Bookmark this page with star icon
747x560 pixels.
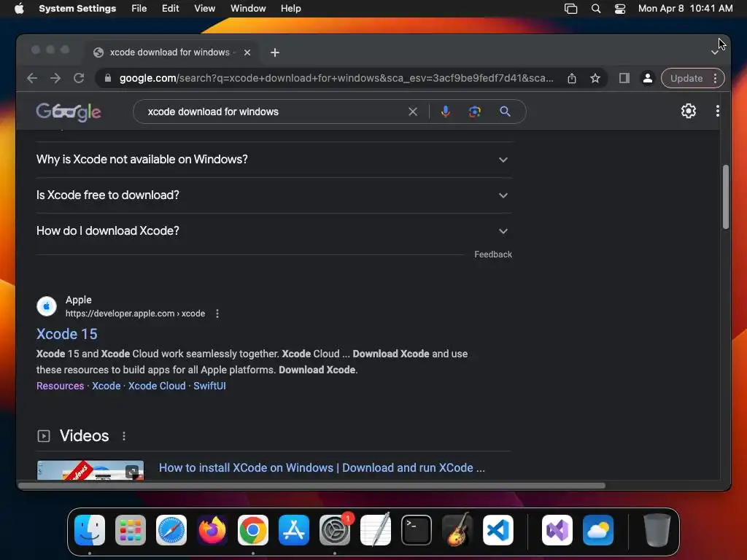click(x=595, y=78)
